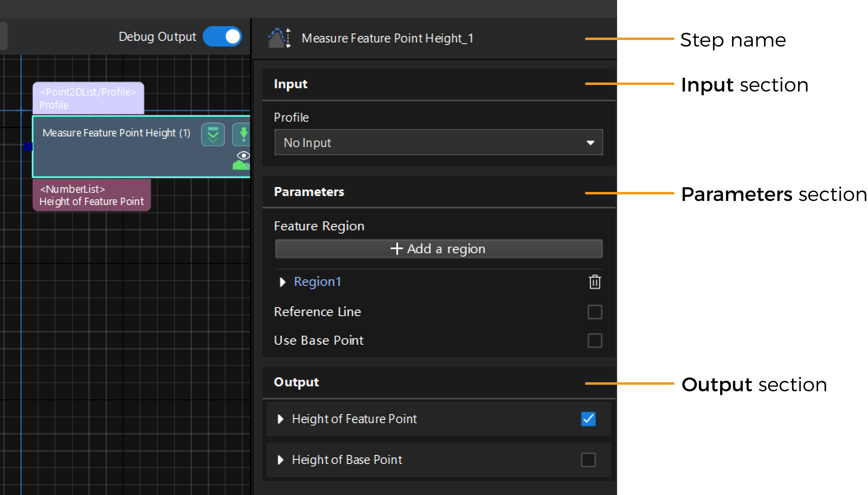The width and height of the screenshot is (868, 495).
Task: Click the Profile input port label
Action: (x=88, y=98)
